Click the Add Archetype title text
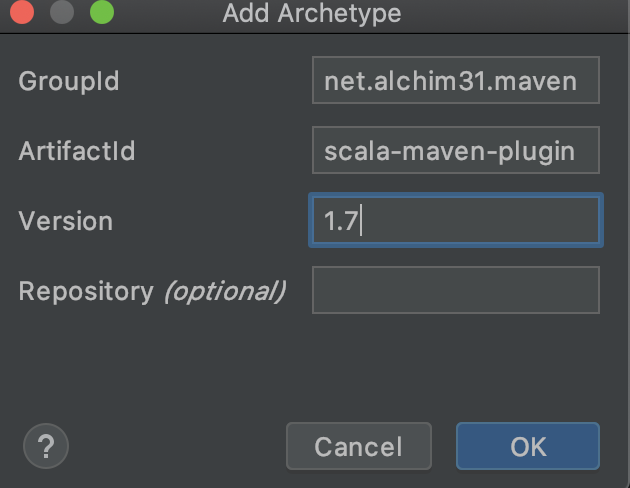This screenshot has height=488, width=630. [x=312, y=13]
